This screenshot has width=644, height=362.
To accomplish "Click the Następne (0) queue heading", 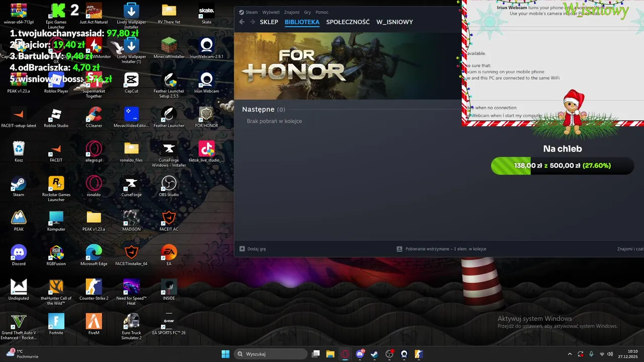I will point(263,109).
